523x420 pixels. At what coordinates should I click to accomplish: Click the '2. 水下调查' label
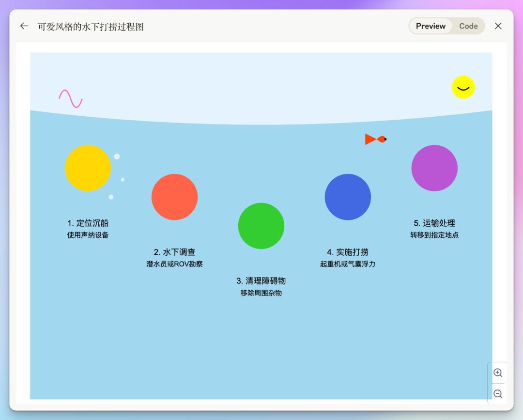point(174,252)
